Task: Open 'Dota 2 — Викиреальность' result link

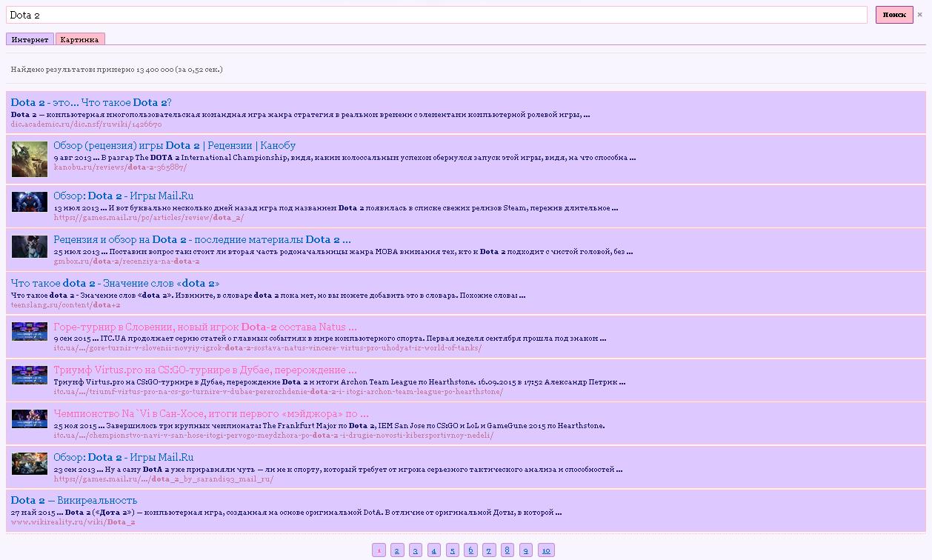Action: [x=74, y=501]
